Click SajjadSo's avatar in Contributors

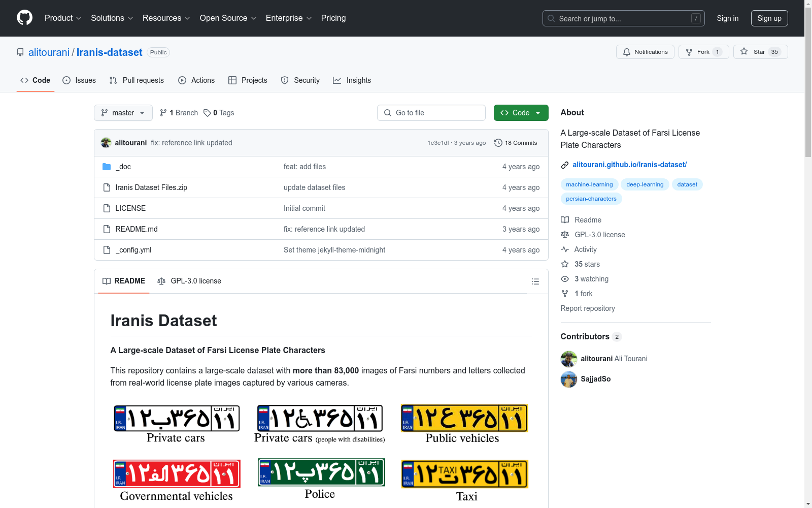(x=569, y=379)
